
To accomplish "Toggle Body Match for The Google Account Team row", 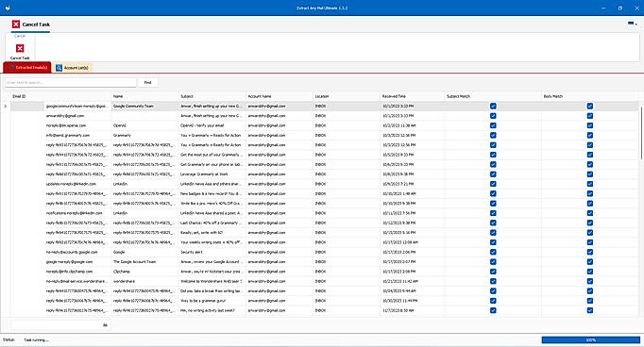I will 590,262.
